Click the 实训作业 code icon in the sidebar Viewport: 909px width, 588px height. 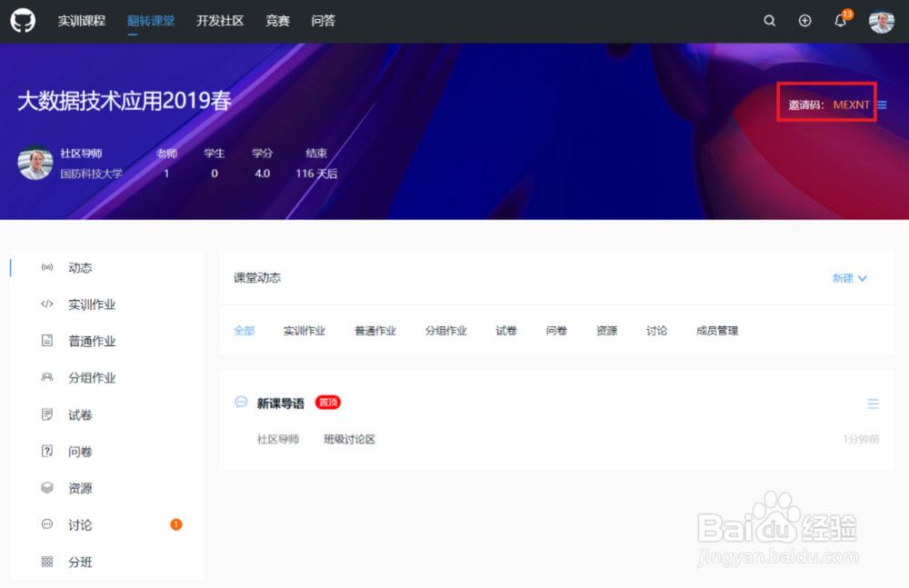coord(47,304)
